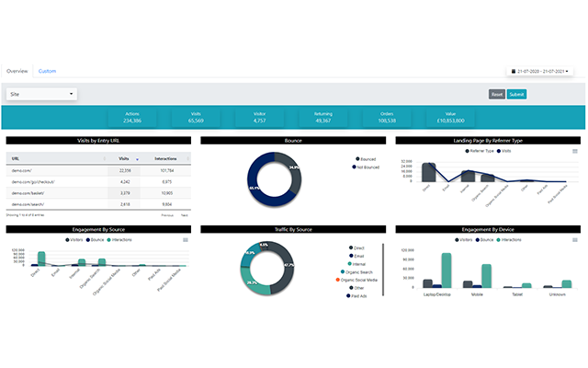Toggle Other legend in Traffic By Source
Image resolution: width=588 pixels, height=368 pixels.
click(356, 288)
